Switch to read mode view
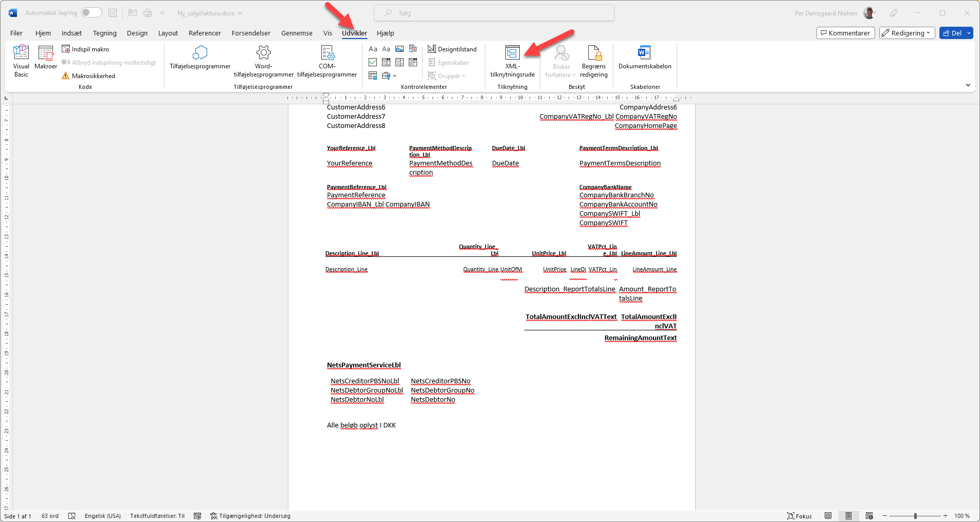This screenshot has width=980, height=522. click(828, 516)
